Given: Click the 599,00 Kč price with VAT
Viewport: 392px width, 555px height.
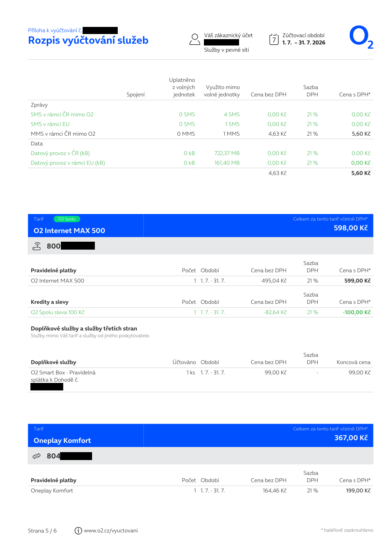Looking at the screenshot, I should pyautogui.click(x=357, y=280).
